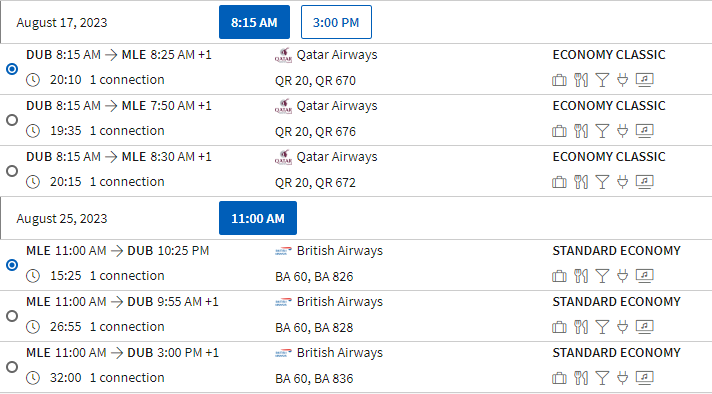Click entertainment screen icon on BA 60, BA 828 row
This screenshot has width=712, height=394.
(644, 327)
